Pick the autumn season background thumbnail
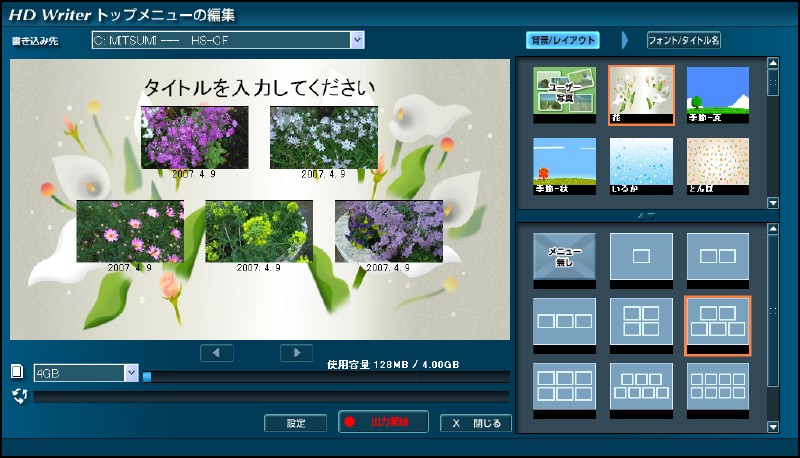 564,165
